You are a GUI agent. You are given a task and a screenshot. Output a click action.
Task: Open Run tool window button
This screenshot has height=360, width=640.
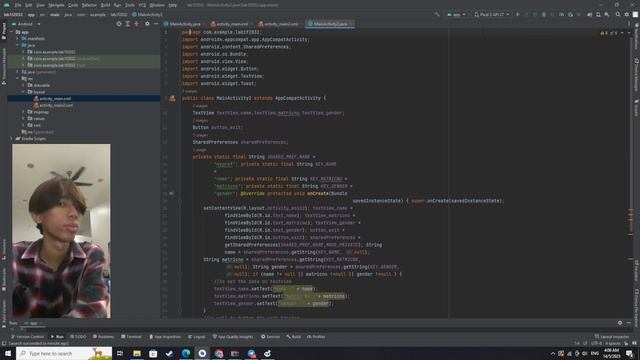click(x=57, y=337)
